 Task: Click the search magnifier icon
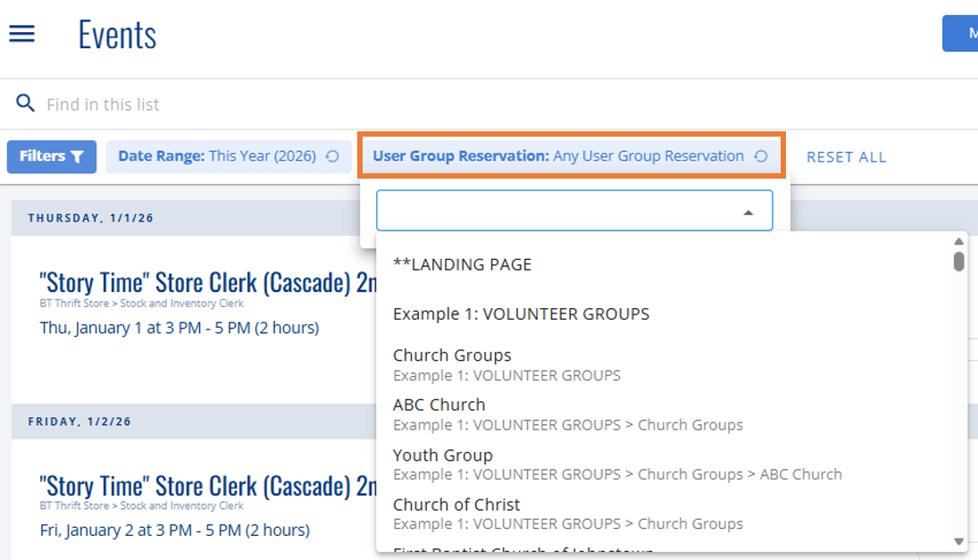pos(25,103)
